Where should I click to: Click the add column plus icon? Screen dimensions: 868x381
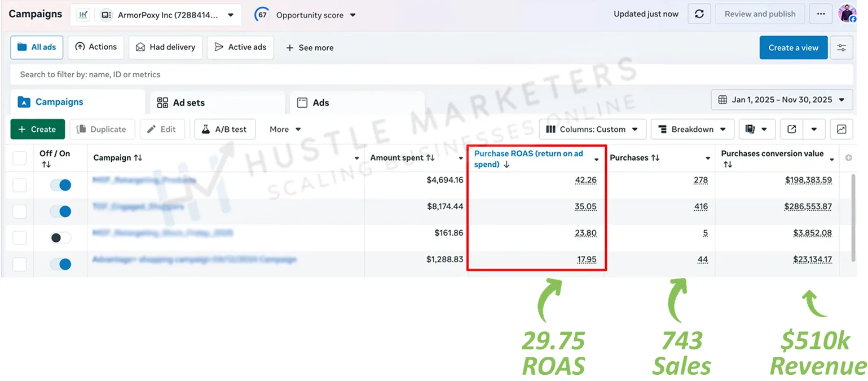(x=848, y=158)
